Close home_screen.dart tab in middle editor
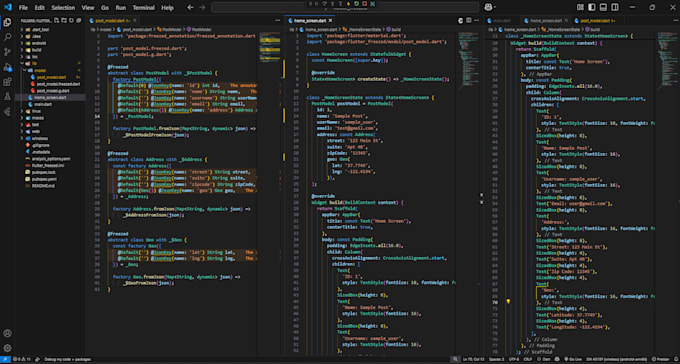 [330, 20]
